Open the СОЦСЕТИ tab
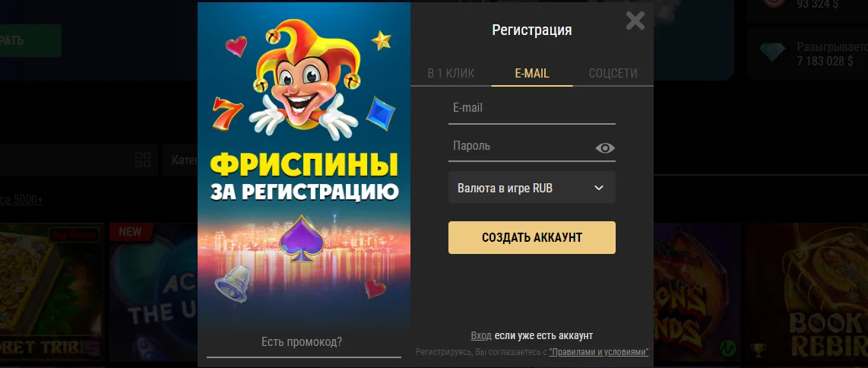868x368 pixels. pos(613,73)
